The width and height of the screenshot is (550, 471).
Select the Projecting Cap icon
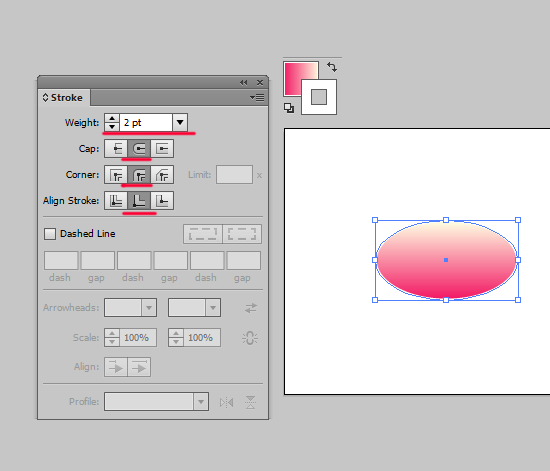tap(162, 149)
